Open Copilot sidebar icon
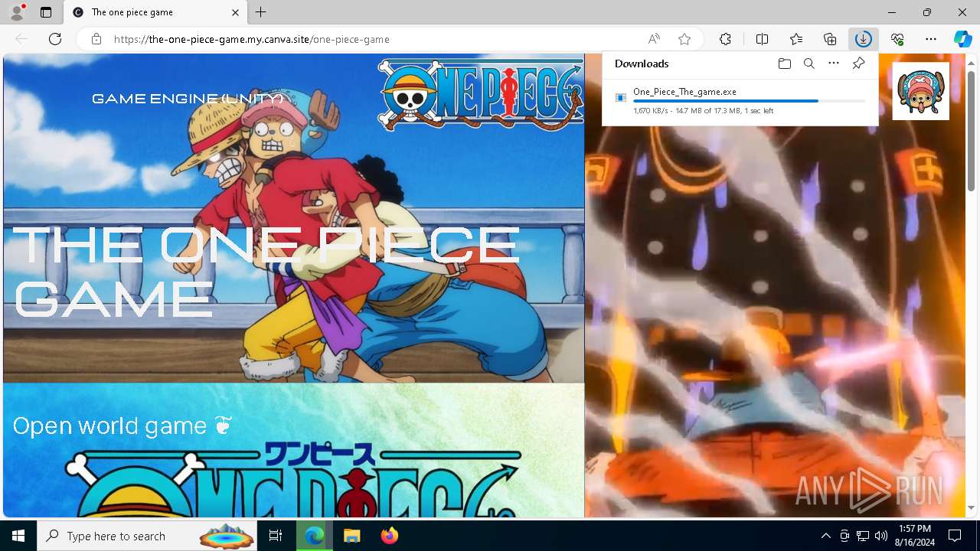The image size is (980, 551). pos(962,39)
